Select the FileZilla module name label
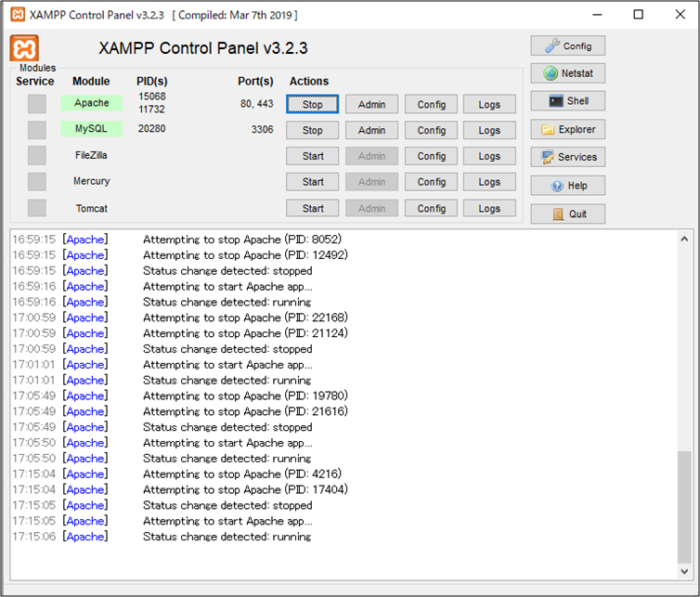 pos(91,155)
